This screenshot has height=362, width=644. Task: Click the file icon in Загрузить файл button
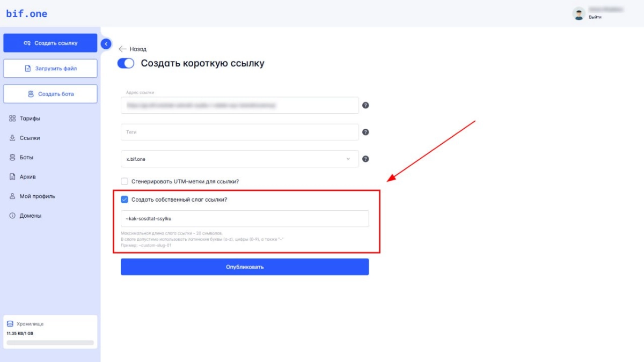pos(28,69)
